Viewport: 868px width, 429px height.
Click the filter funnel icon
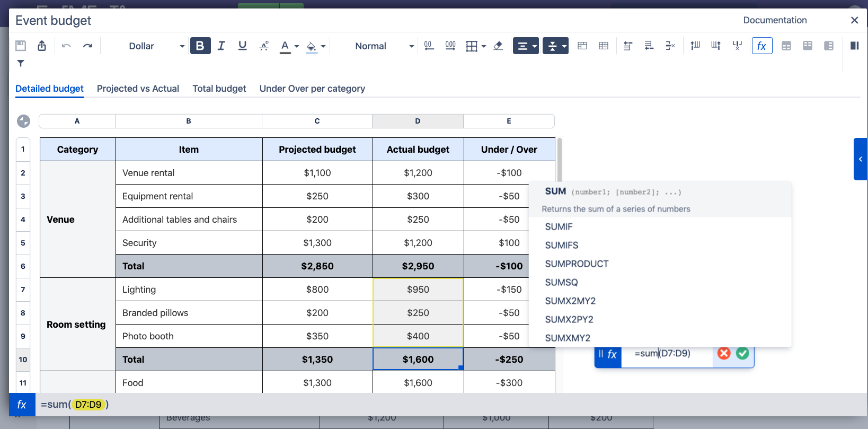click(x=21, y=64)
